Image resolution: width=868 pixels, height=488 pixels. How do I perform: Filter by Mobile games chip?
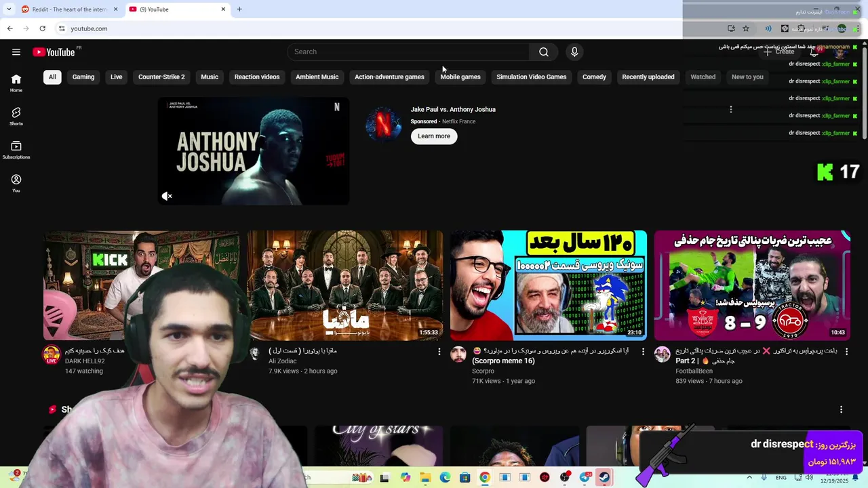point(460,77)
